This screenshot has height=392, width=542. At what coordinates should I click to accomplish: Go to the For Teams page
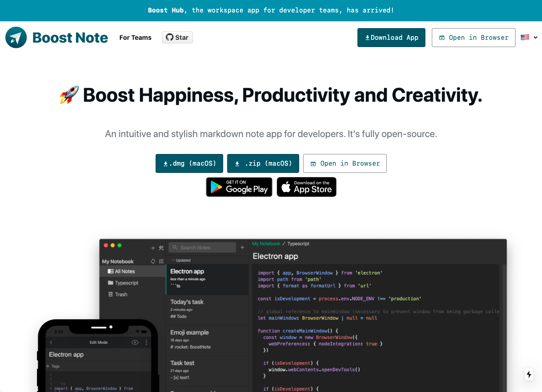[135, 37]
